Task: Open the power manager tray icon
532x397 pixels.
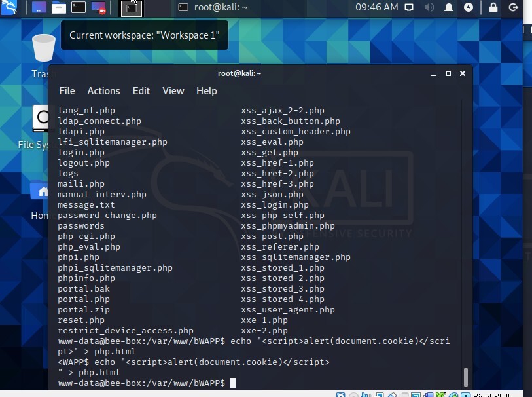Action: 469,7
